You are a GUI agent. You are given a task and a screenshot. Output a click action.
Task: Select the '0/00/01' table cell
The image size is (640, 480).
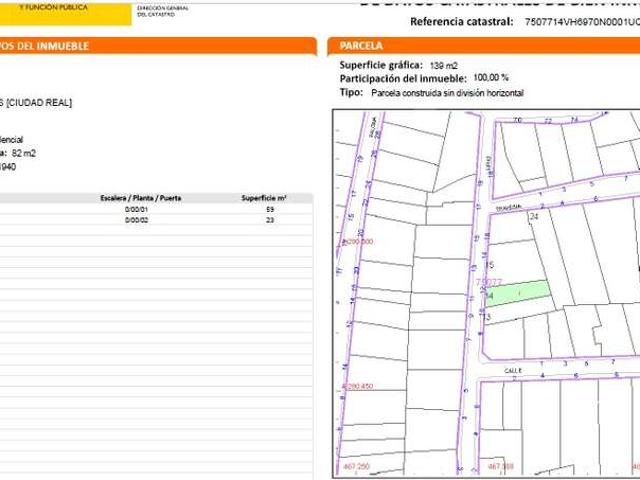tap(137, 209)
